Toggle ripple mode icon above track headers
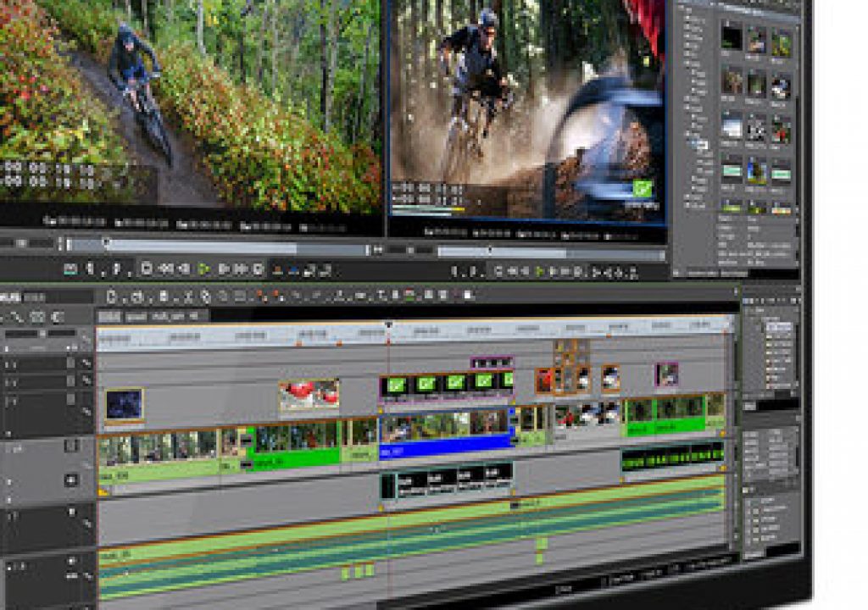Viewport: 868px width, 610px height. click(x=37, y=317)
